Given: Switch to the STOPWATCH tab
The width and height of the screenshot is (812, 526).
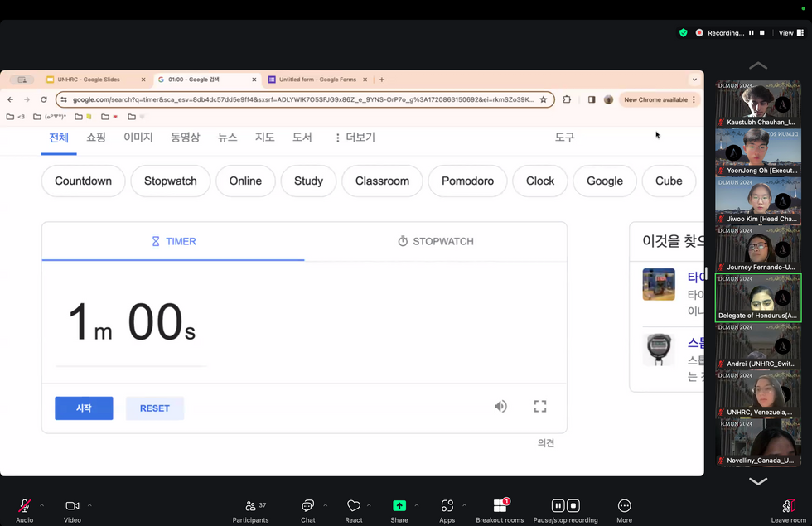Looking at the screenshot, I should click(436, 241).
